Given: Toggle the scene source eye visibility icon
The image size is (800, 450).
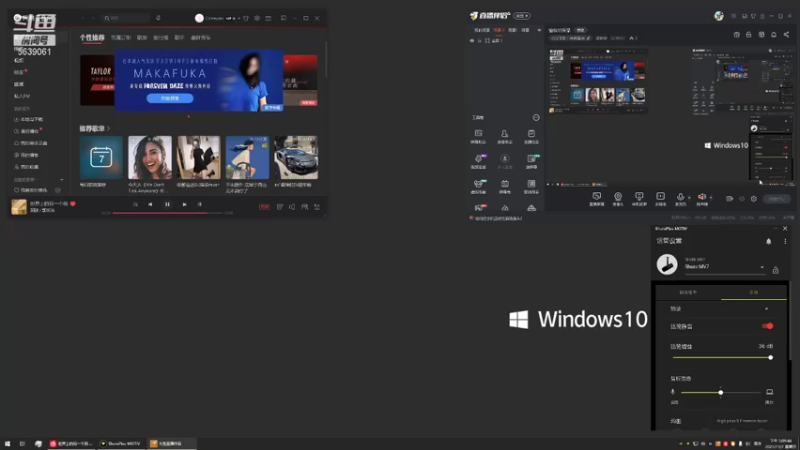Looking at the screenshot, I should coord(471,40).
